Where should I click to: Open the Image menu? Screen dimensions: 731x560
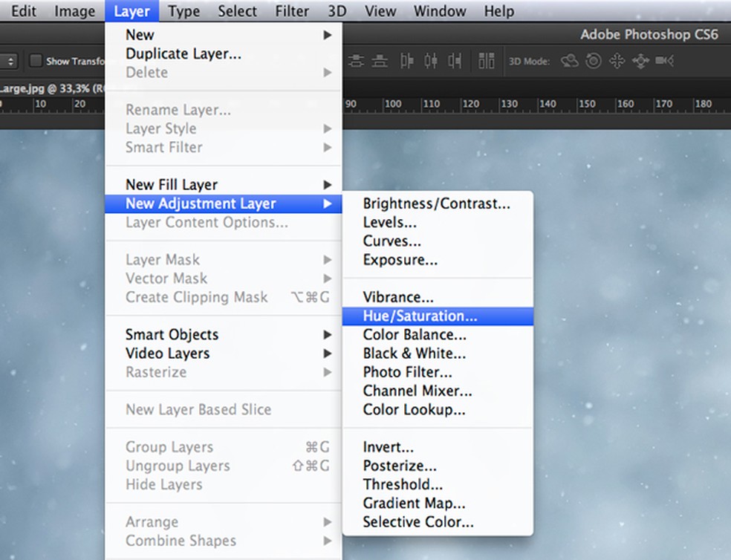click(74, 10)
